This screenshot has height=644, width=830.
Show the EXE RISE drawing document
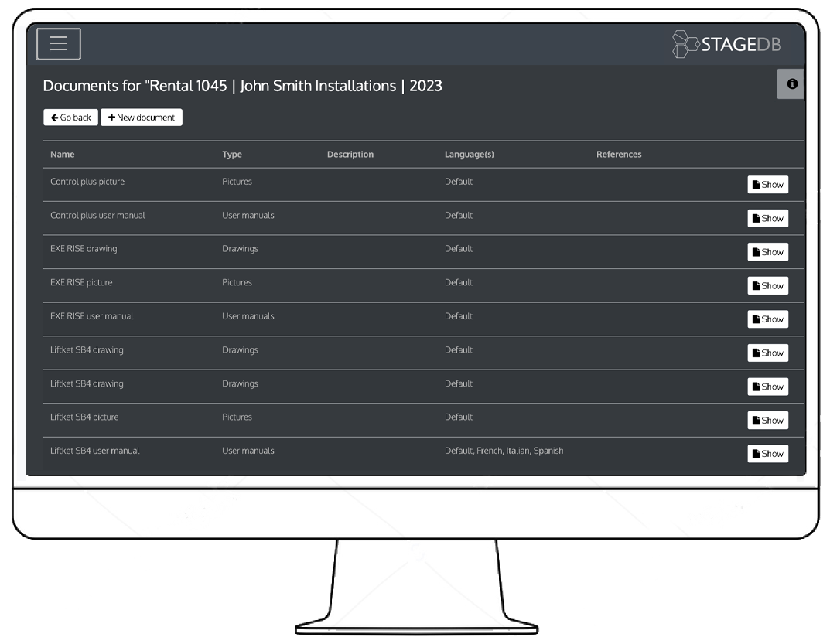[767, 252]
